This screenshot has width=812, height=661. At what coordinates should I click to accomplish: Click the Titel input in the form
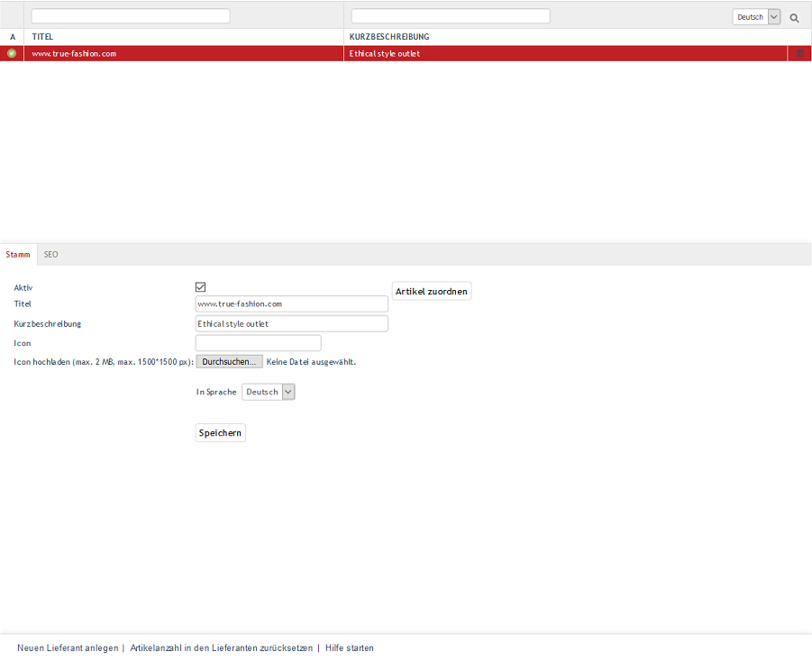[x=291, y=304]
